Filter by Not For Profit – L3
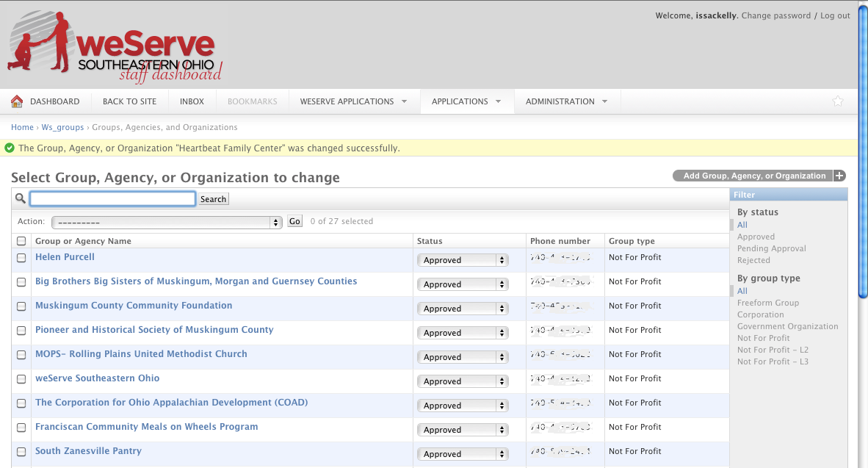 [773, 361]
